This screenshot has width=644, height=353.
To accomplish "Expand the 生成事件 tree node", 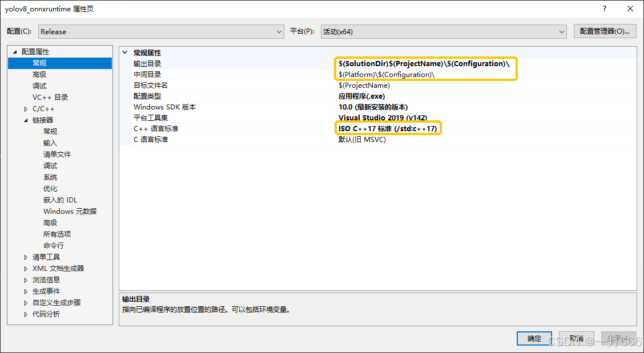I will pyautogui.click(x=25, y=291).
